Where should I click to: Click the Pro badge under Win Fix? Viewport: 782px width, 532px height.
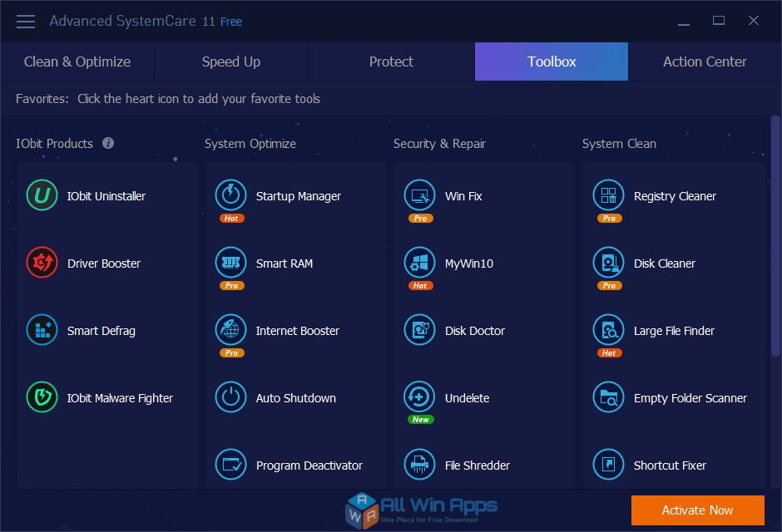pos(420,218)
